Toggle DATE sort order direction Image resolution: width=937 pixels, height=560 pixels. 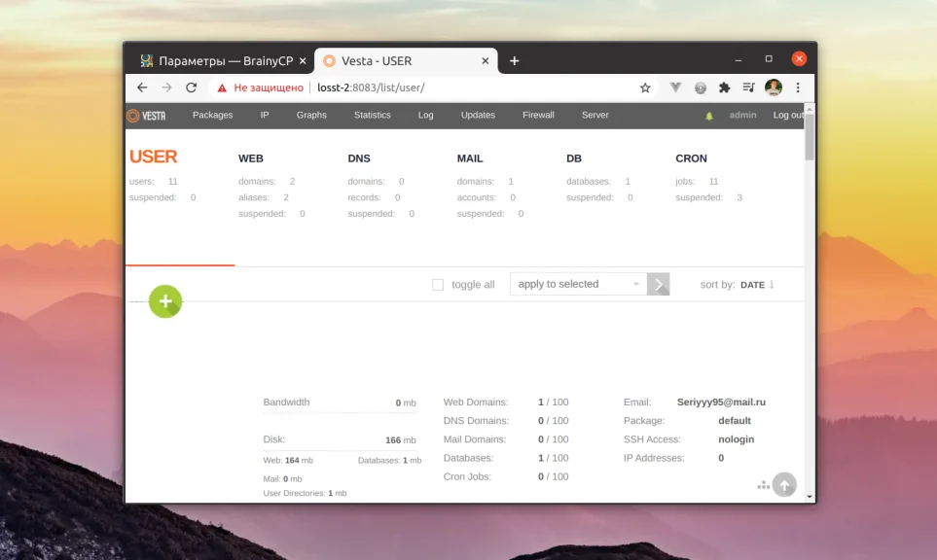[x=771, y=284]
